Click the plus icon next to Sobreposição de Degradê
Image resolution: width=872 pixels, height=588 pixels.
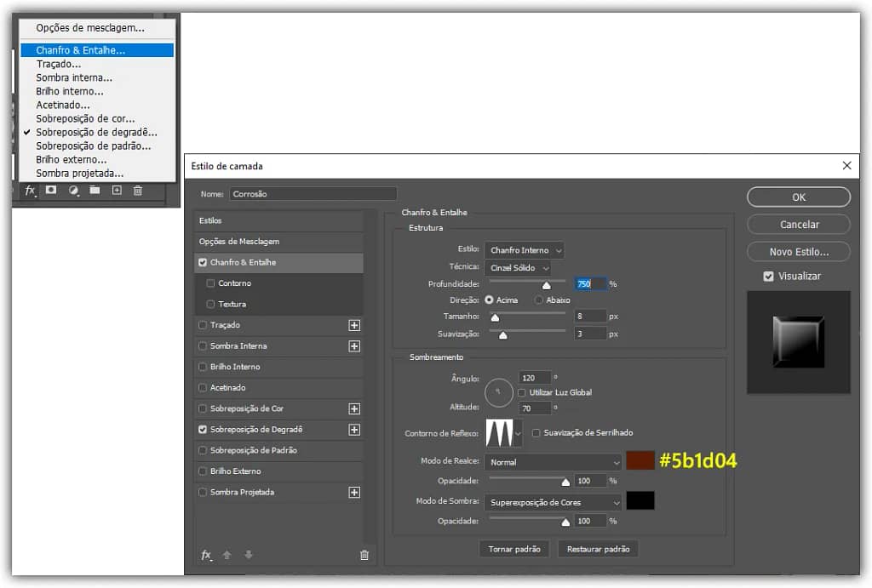pos(354,430)
